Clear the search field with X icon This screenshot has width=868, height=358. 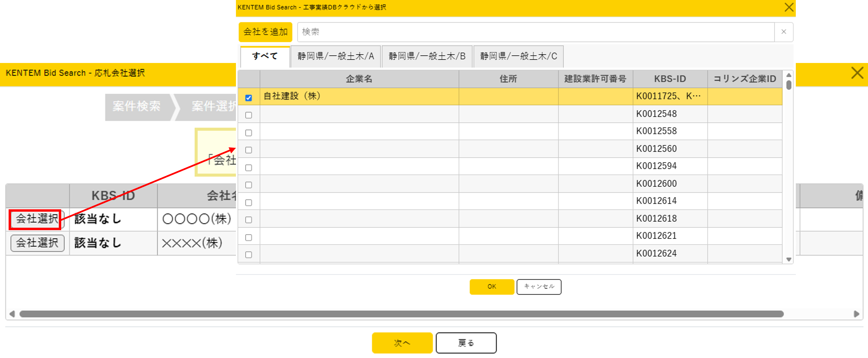point(783,32)
